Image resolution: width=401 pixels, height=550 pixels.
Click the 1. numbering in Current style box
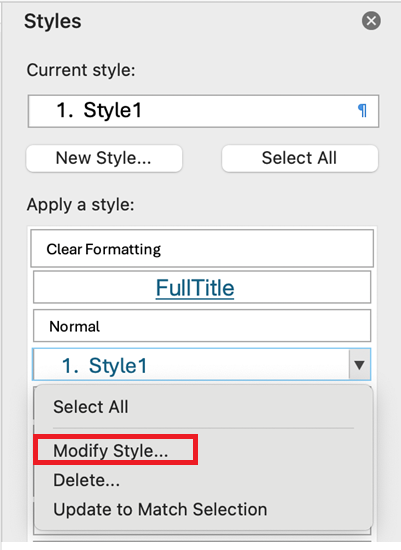pos(65,110)
